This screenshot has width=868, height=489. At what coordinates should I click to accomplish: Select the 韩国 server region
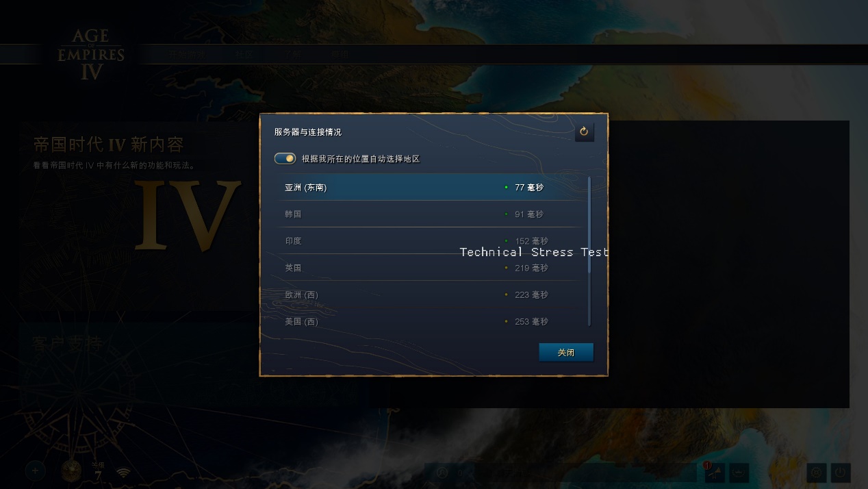pyautogui.click(x=433, y=214)
